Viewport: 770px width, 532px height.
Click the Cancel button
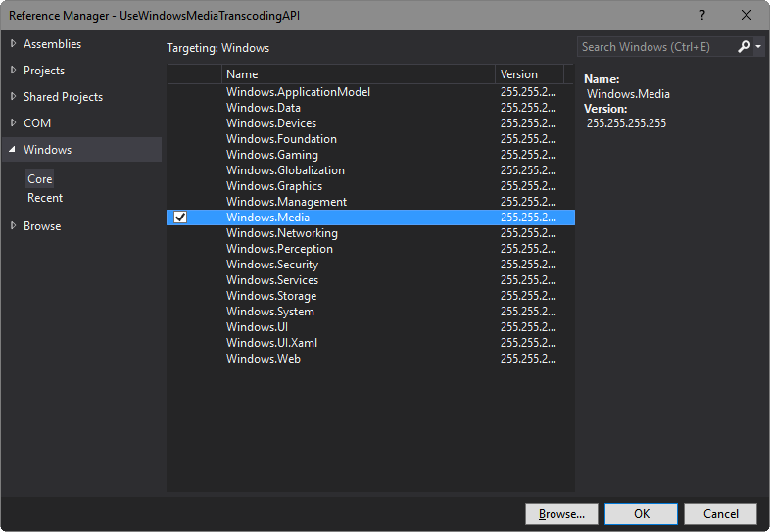coord(721,513)
